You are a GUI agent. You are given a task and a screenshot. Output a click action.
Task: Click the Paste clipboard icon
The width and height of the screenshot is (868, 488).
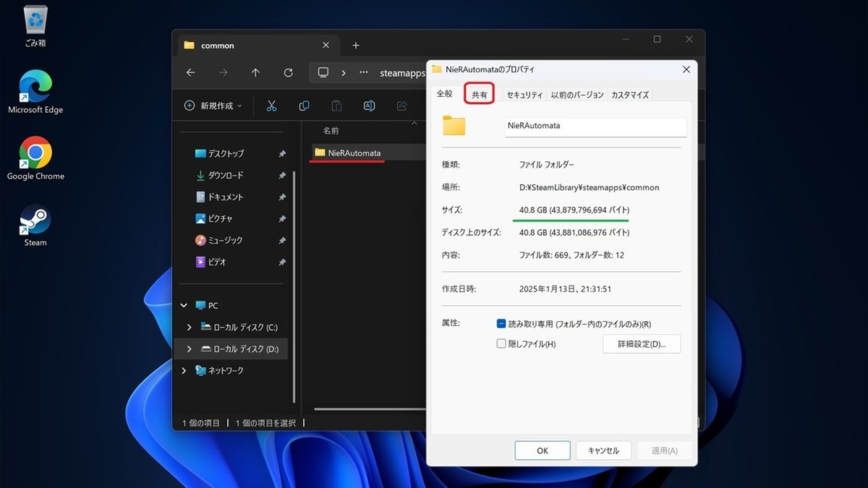(336, 106)
